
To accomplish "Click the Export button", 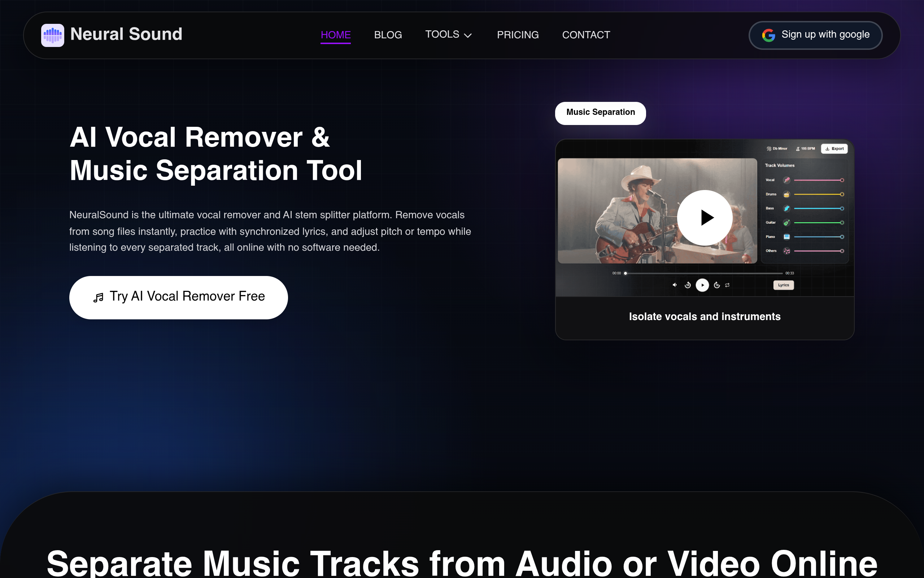I will pyautogui.click(x=834, y=149).
